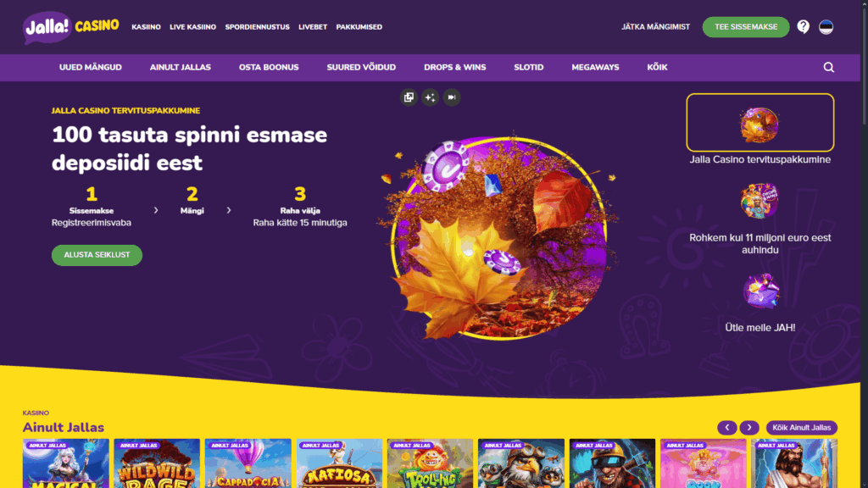Click the skip-forward icon above banner

coord(452,97)
